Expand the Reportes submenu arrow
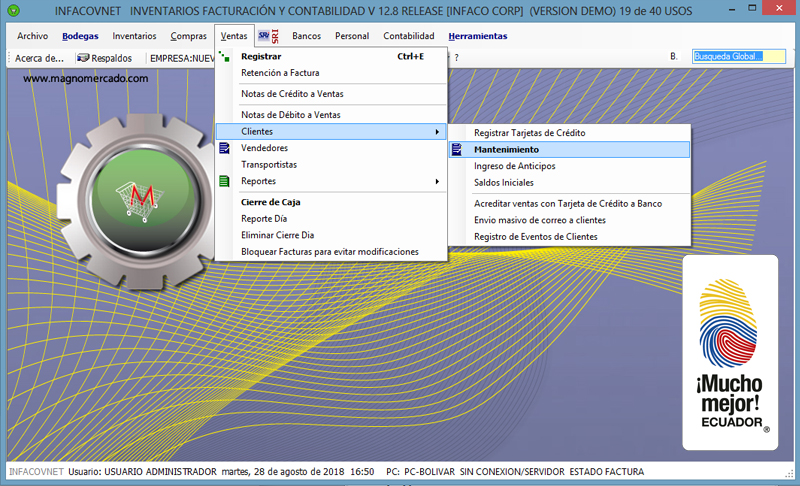Viewport: 800px width, 486px height. pyautogui.click(x=437, y=181)
